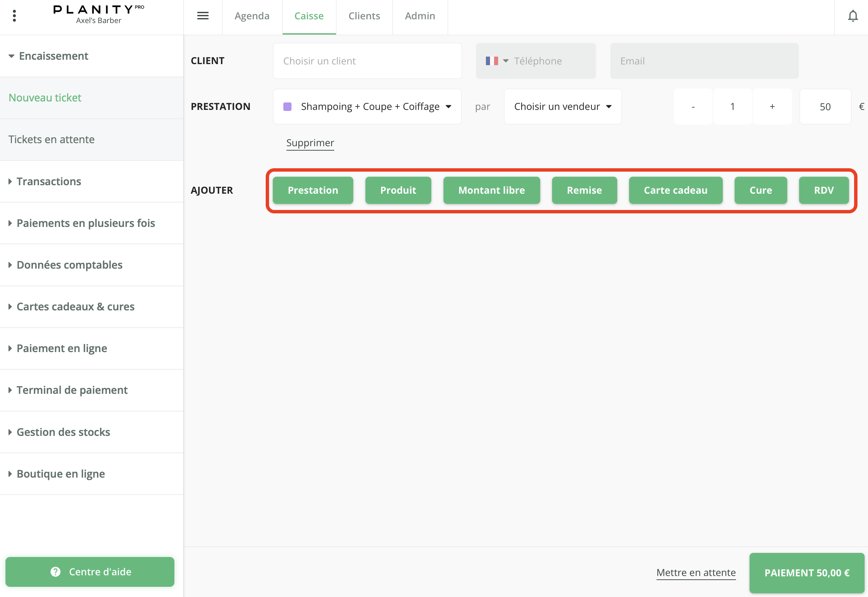Switch to the Clients tab
Image resolution: width=868 pixels, height=597 pixels.
pos(364,16)
